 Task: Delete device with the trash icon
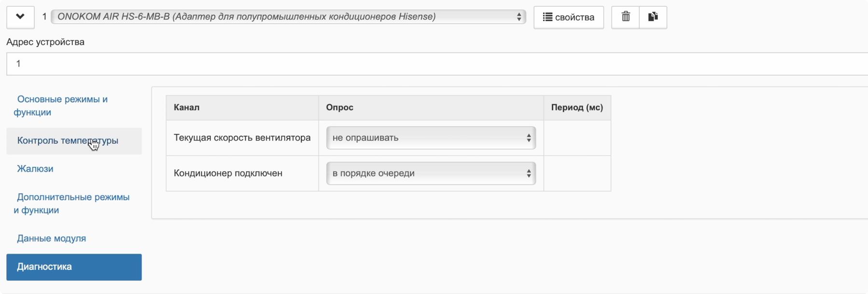[626, 17]
